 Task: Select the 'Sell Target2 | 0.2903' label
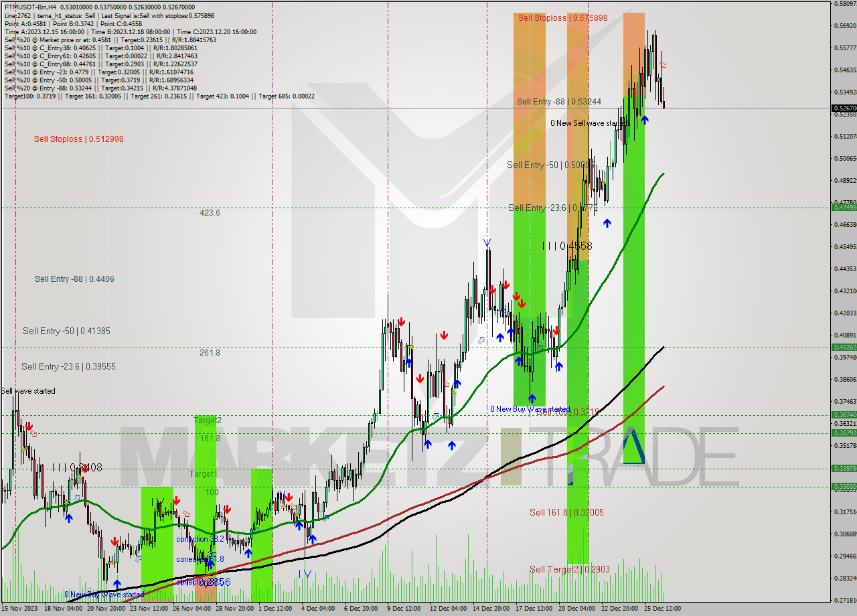tap(570, 570)
